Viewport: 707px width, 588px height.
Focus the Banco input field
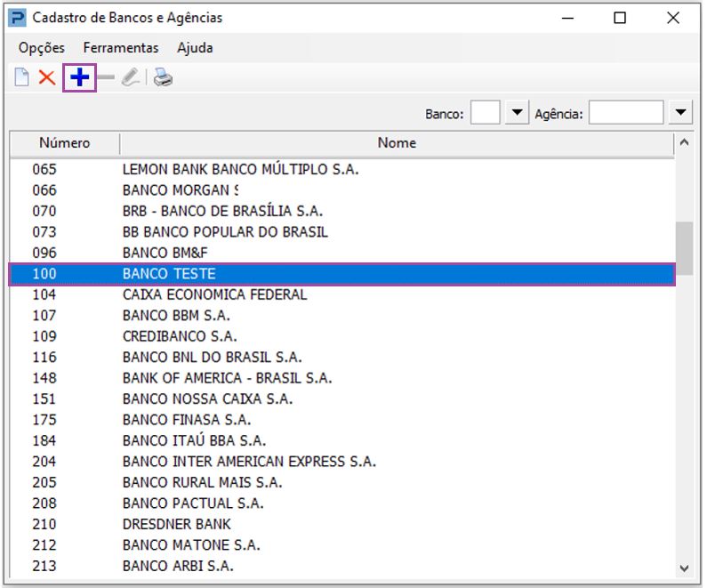[x=486, y=112]
